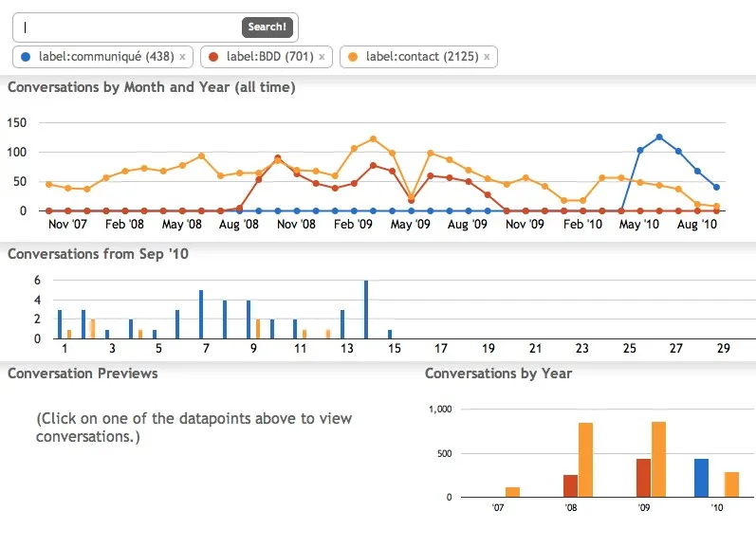Screen dimensions: 756x547
Task: Remove the label:BDD filter tag
Action: (x=323, y=57)
